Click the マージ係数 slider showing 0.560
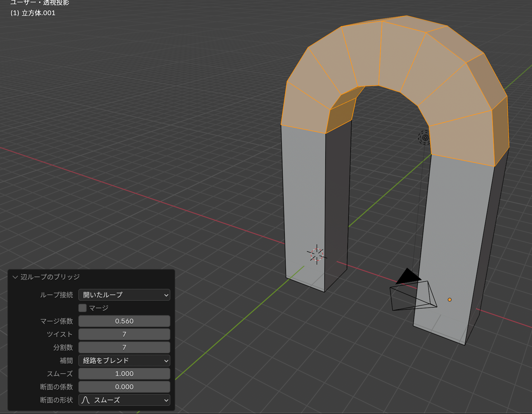 124,321
